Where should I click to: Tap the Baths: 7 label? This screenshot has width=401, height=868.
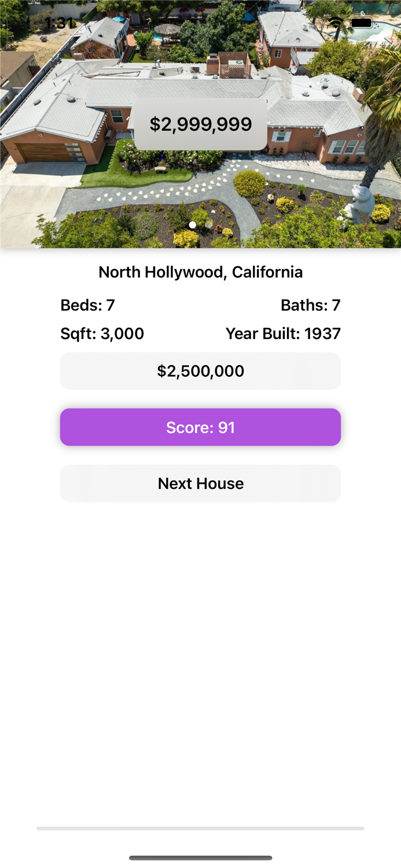tap(310, 304)
